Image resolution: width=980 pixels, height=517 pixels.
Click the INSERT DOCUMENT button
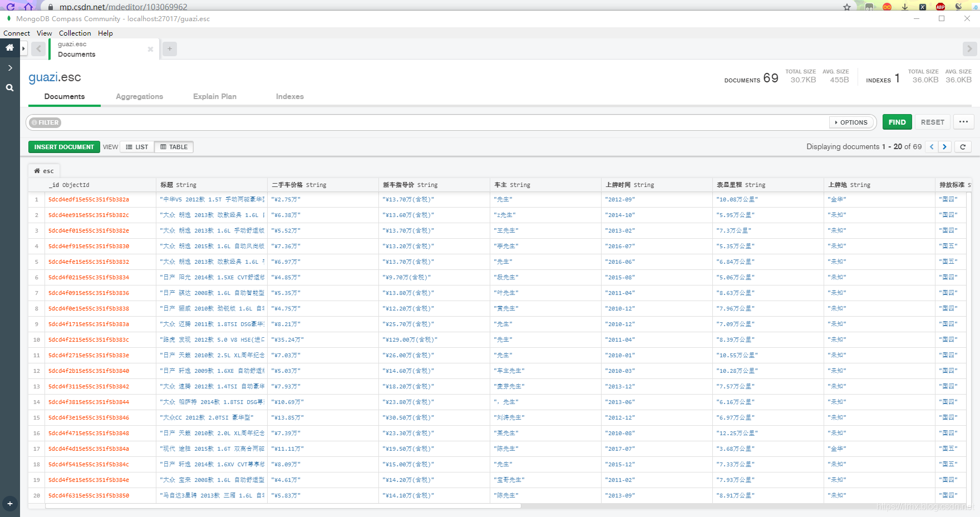click(64, 147)
